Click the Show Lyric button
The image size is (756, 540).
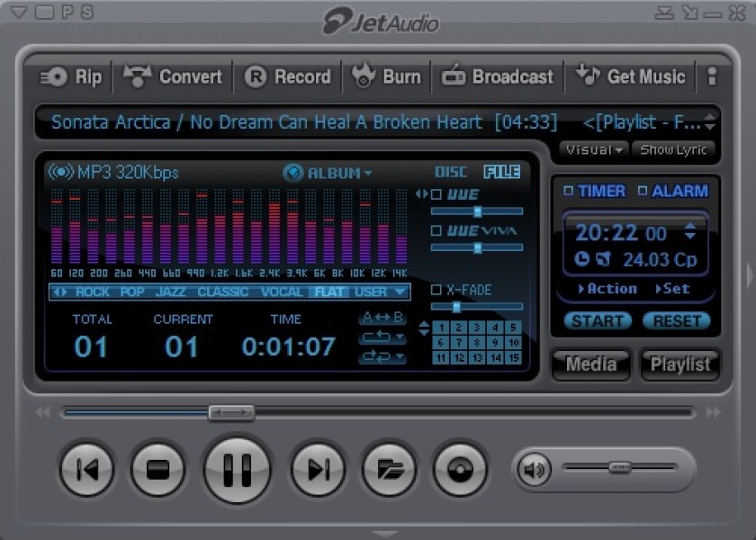[673, 150]
